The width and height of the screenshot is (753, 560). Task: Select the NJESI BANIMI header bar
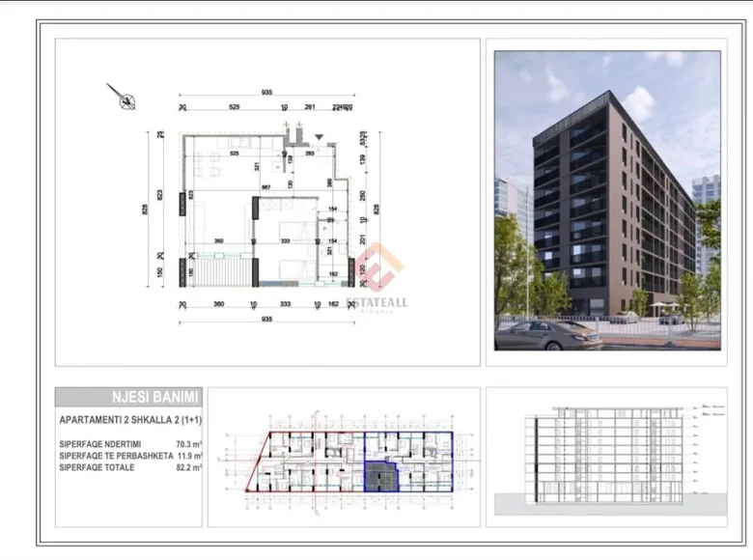point(127,397)
